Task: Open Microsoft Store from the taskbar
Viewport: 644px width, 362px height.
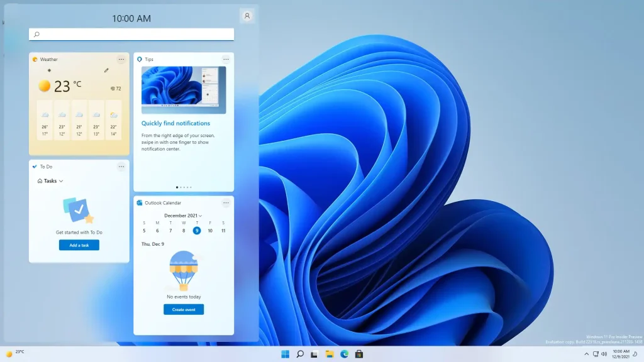Action: [359, 354]
